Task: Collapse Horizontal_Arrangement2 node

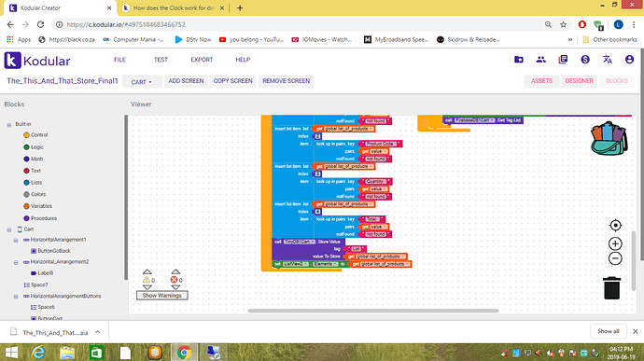Action: tap(16, 262)
